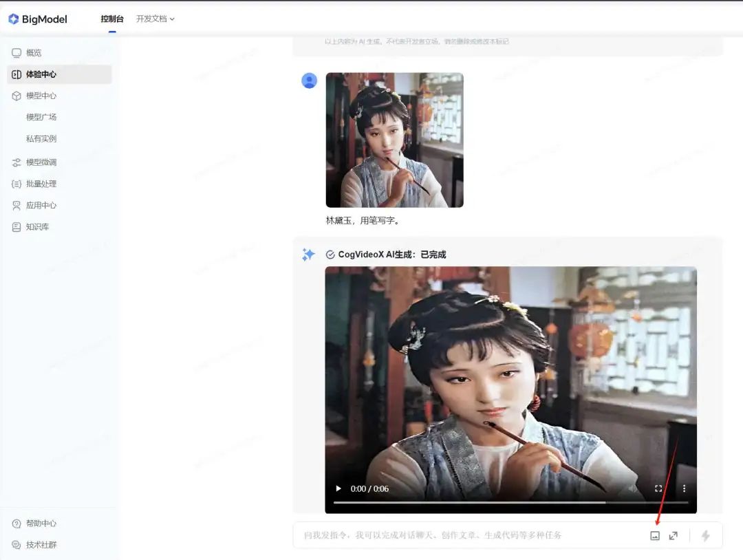Go to 批量处理 menu label

[x=41, y=184]
